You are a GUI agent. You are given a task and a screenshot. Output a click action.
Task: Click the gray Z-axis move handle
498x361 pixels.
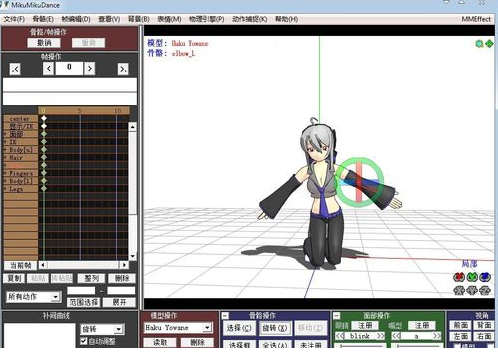tap(485, 290)
